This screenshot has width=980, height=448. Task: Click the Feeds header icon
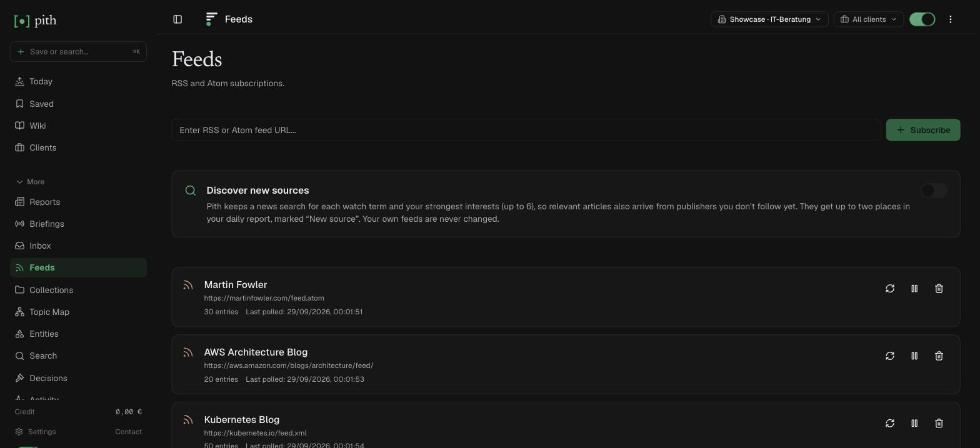211,19
